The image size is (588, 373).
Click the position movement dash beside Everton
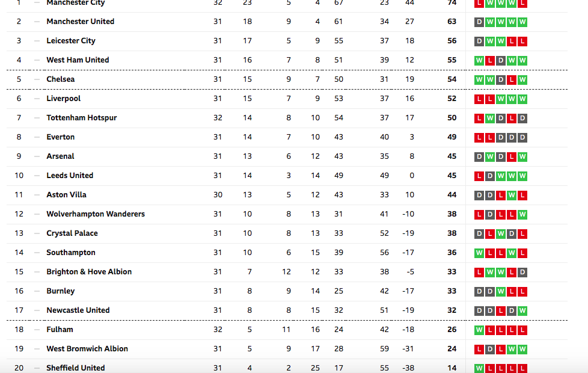tap(37, 137)
